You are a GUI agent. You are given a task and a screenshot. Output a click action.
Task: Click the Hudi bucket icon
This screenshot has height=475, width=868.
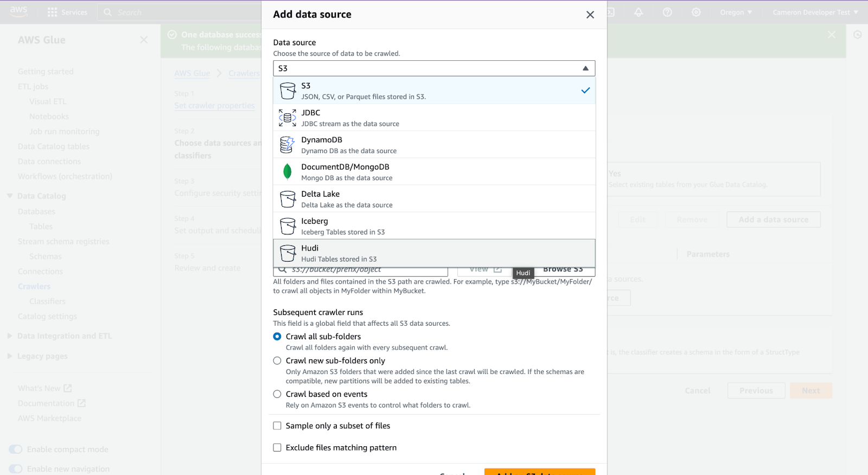pos(288,254)
